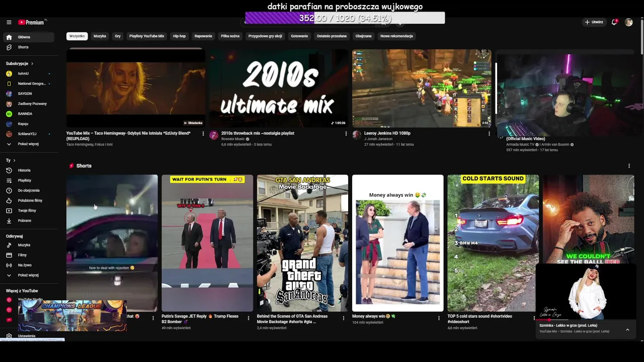Select the Obejrzane filter chip
Screen dimensions: 644x362
click(363, 36)
